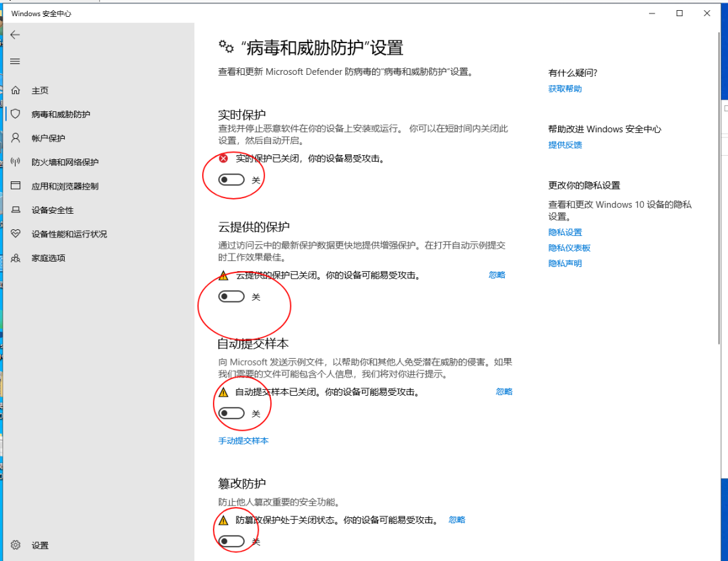Click 手动提交样本 below the toggle
The image size is (728, 561).
[x=243, y=440]
